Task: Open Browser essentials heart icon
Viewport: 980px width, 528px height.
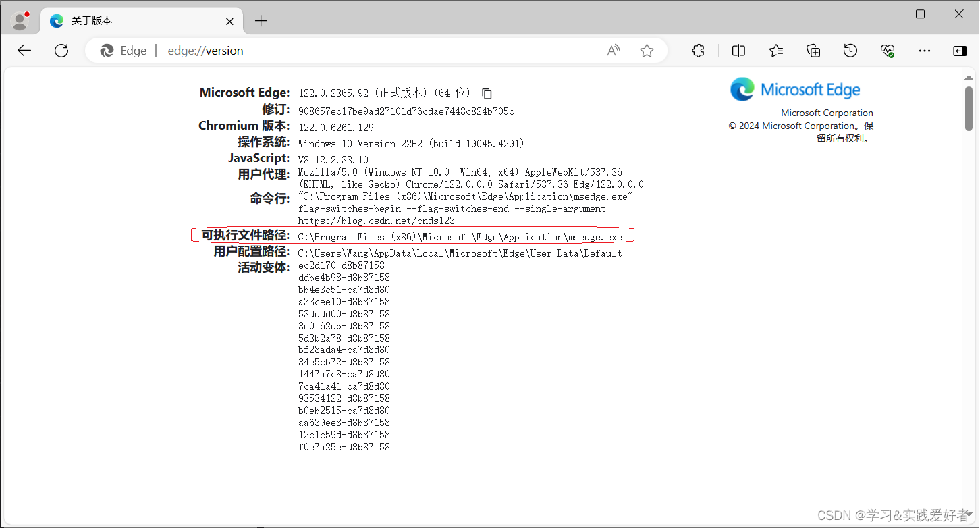Action: pos(888,51)
